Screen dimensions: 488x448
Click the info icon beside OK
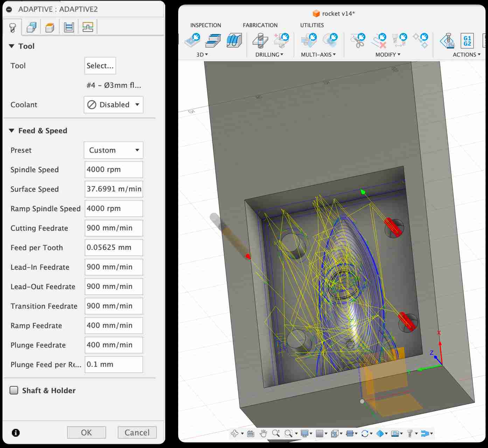tap(16, 433)
